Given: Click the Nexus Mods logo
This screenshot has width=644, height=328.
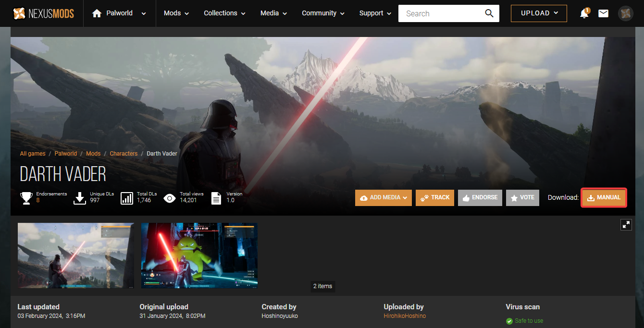Looking at the screenshot, I should pyautogui.click(x=43, y=13).
